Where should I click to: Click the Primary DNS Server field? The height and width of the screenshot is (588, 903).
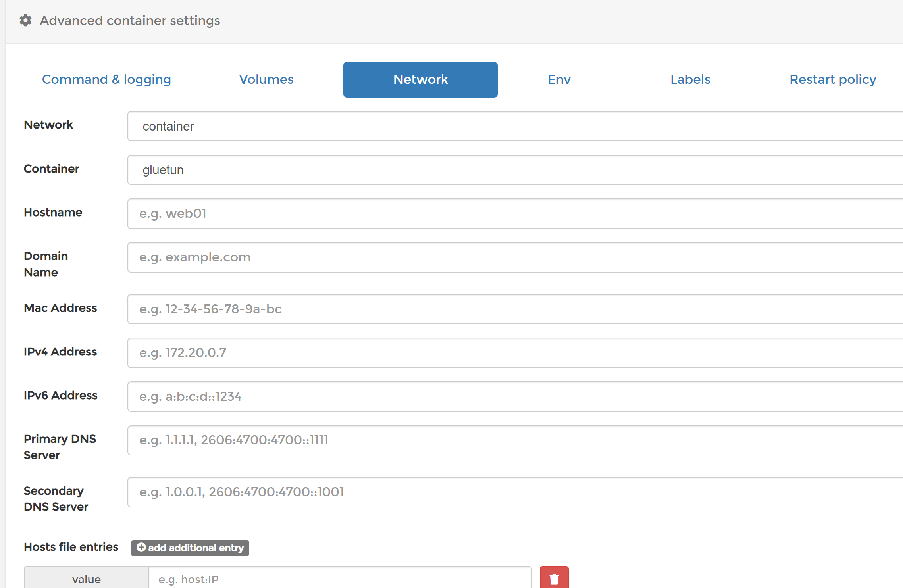coord(476,440)
